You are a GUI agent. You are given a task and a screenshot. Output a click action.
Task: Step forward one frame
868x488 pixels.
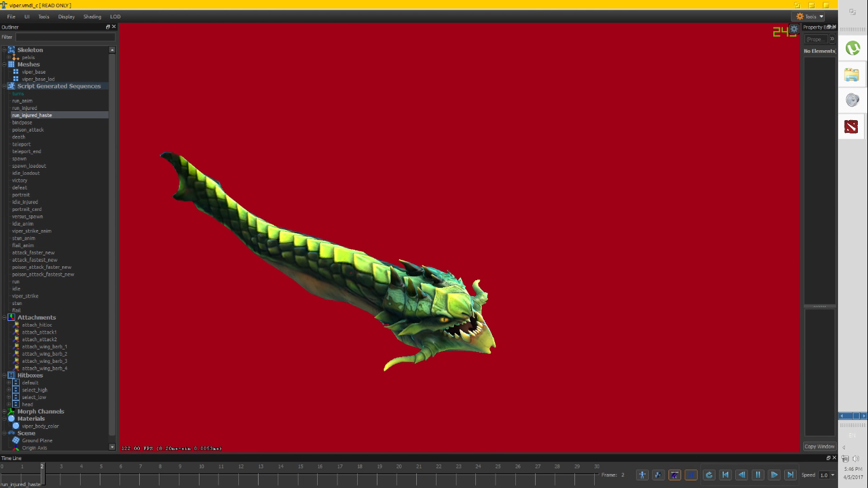pyautogui.click(x=774, y=475)
